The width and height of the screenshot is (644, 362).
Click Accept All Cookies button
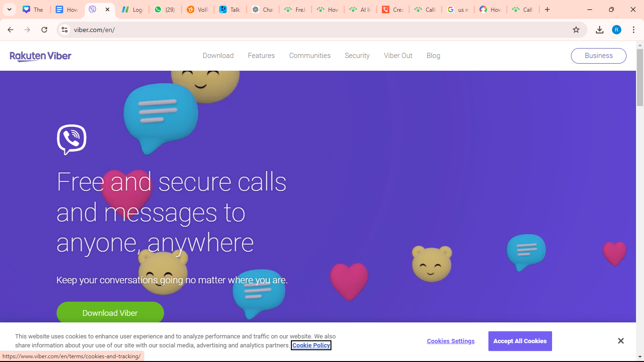coord(520,341)
